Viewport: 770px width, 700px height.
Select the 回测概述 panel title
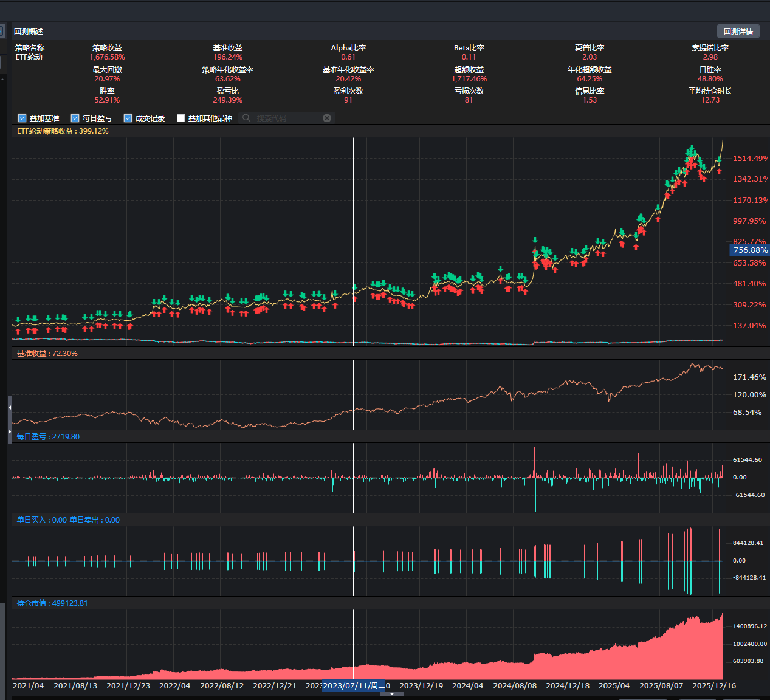[29, 32]
